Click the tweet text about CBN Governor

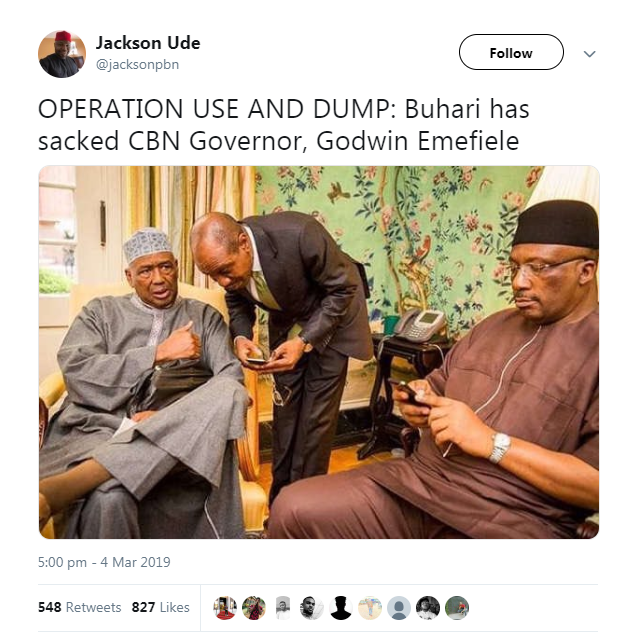(283, 125)
